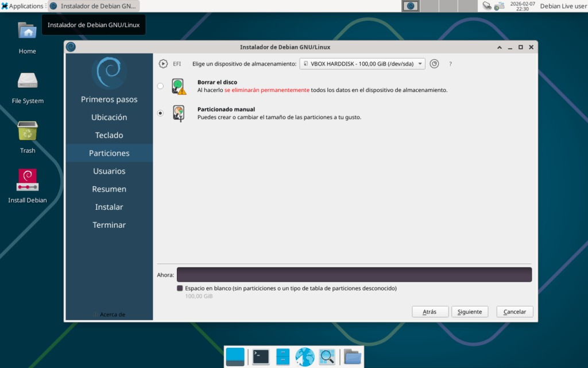Click the refresh icon beside device dropdown
This screenshot has width=588, height=368.
coord(434,64)
